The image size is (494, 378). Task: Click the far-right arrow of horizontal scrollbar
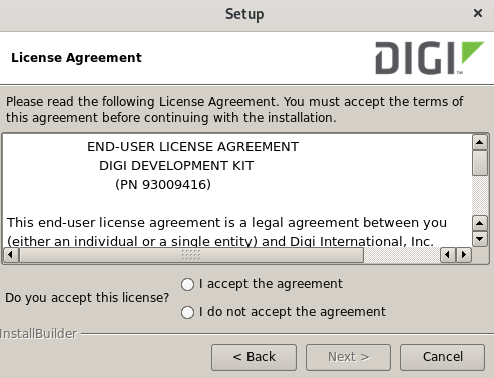point(464,255)
